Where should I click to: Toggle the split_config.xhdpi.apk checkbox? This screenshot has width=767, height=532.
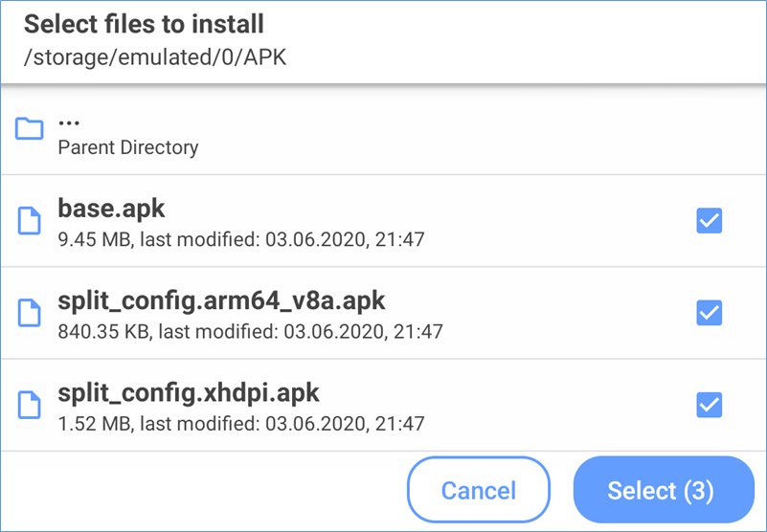coord(709,405)
